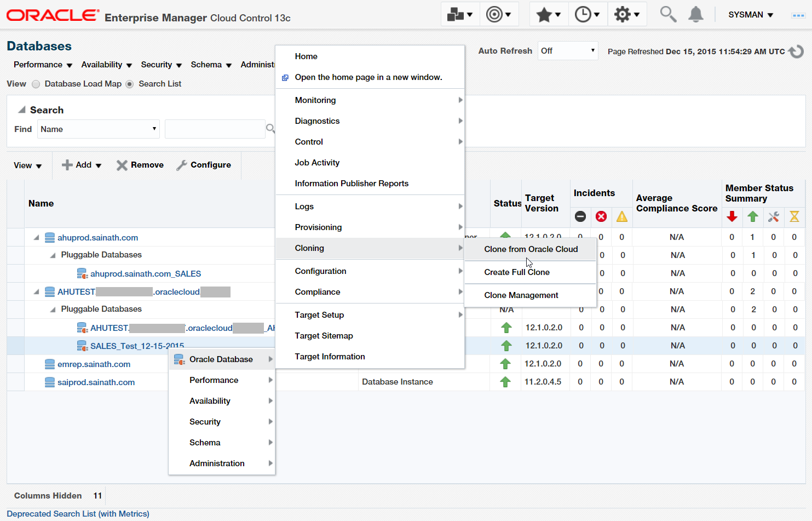Select Administration in popup menu
The image size is (812, 521).
222,463
